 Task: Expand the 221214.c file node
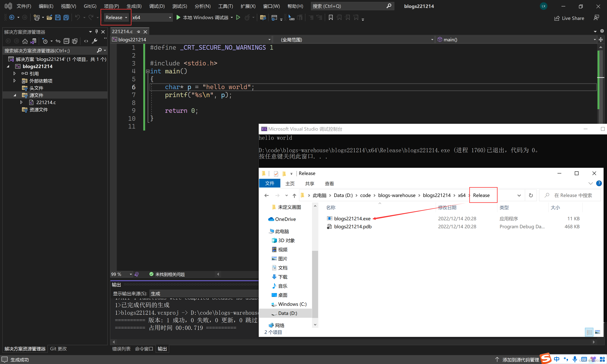coord(21,102)
